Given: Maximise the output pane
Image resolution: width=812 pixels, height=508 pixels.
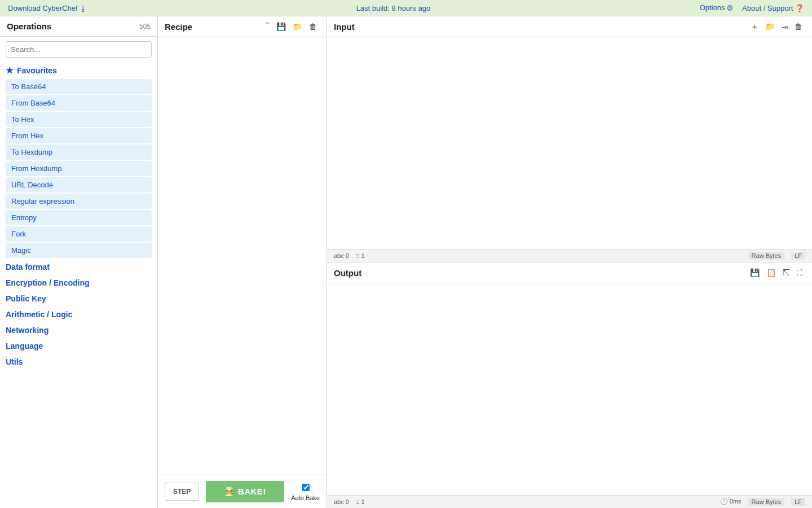Looking at the screenshot, I should point(800,273).
